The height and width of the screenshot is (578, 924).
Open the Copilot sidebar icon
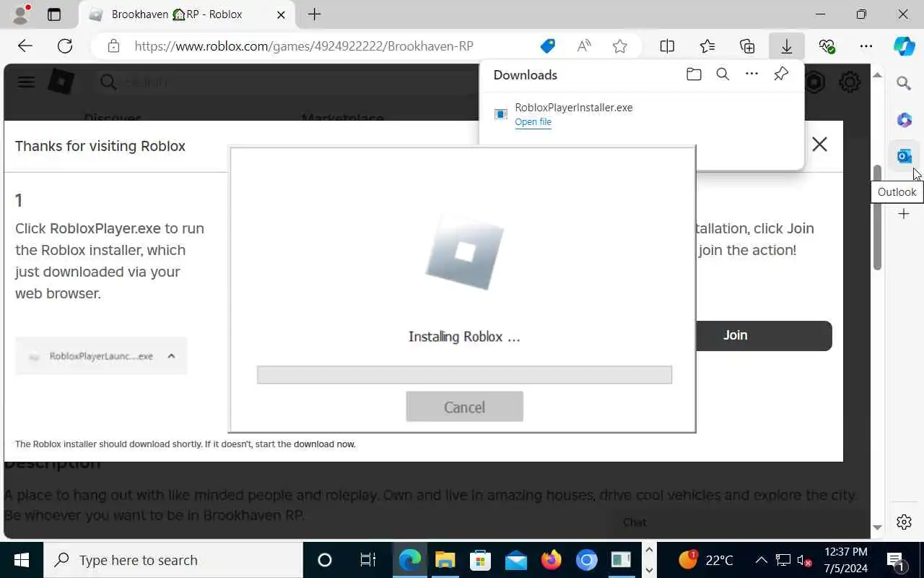[x=904, y=46]
